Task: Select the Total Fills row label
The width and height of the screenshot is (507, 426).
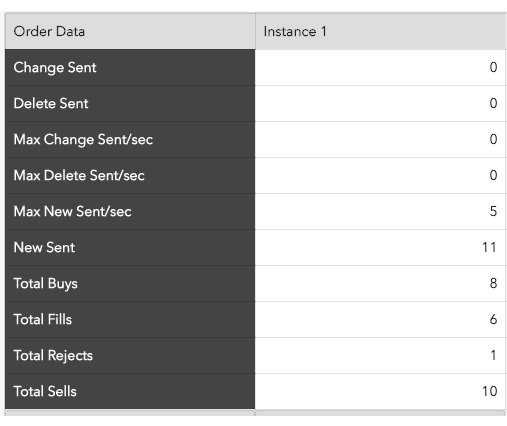Action: pos(130,320)
